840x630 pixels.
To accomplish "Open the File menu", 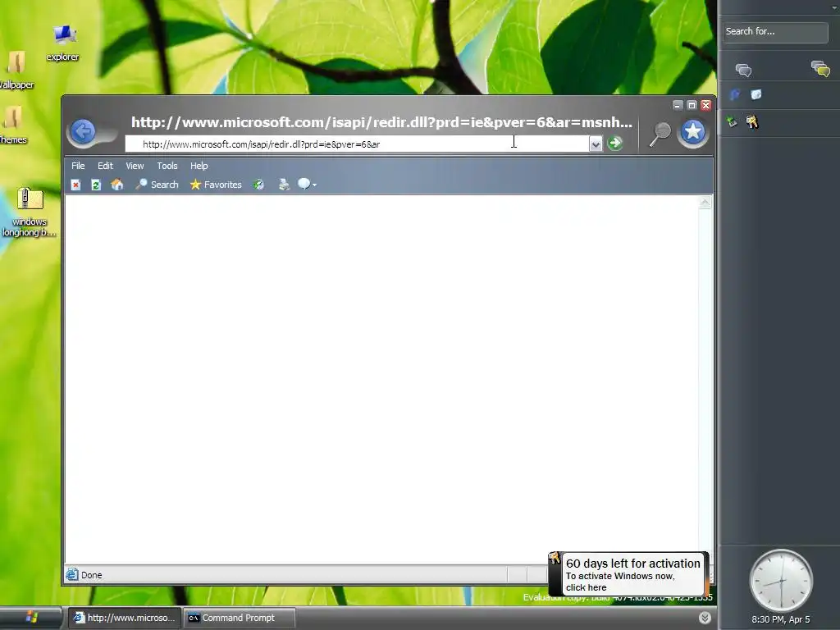I will click(x=78, y=166).
